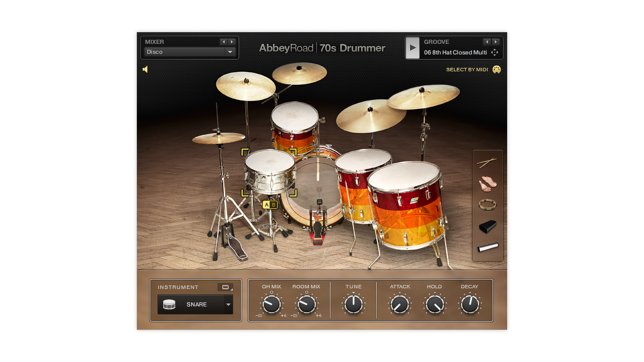The height and width of the screenshot is (362, 644).
Task: Play the selected groove
Action: coord(413,48)
